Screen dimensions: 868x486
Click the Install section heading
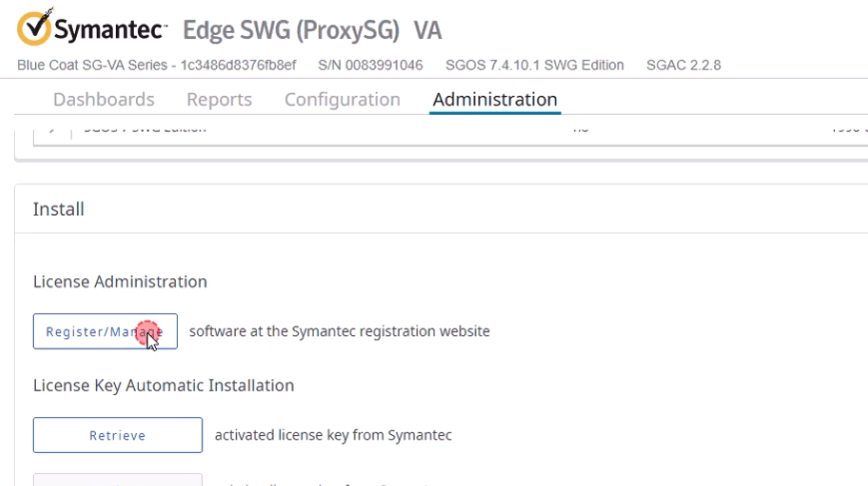pyautogui.click(x=59, y=209)
